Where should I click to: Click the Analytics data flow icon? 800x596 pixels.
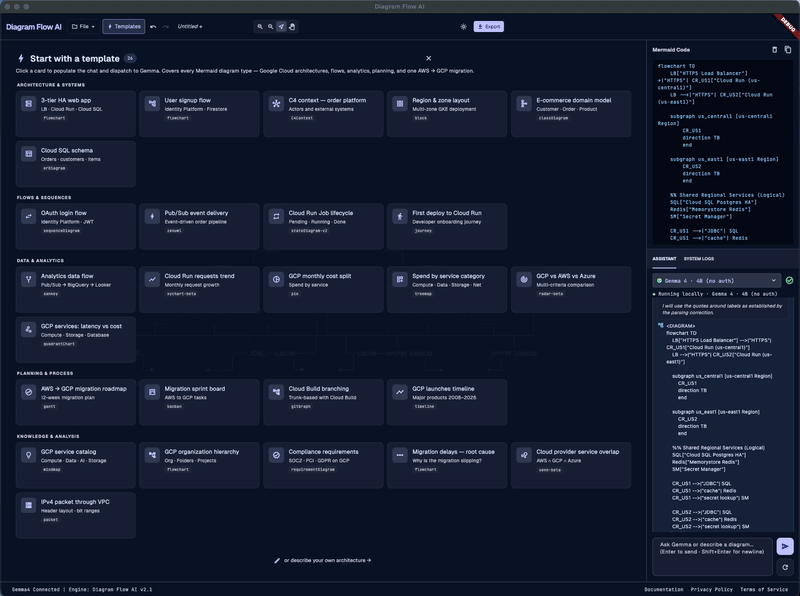(29, 279)
